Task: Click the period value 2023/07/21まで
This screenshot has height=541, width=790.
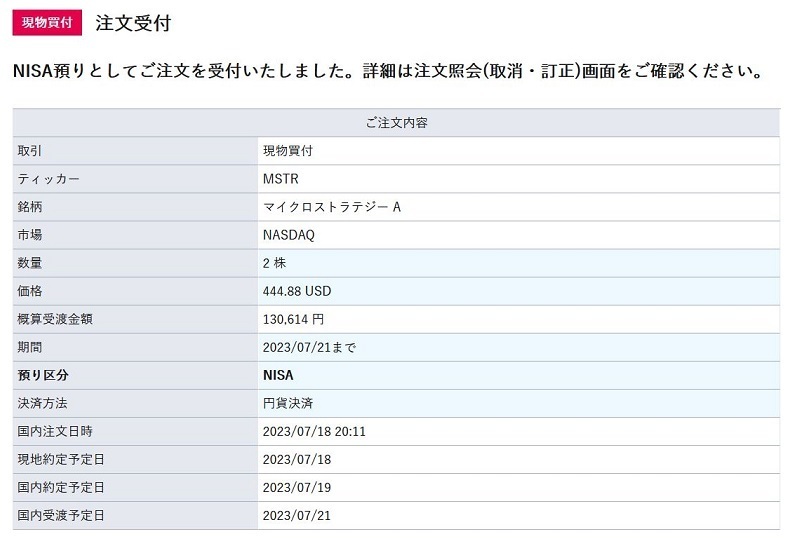Action: pyautogui.click(x=309, y=347)
